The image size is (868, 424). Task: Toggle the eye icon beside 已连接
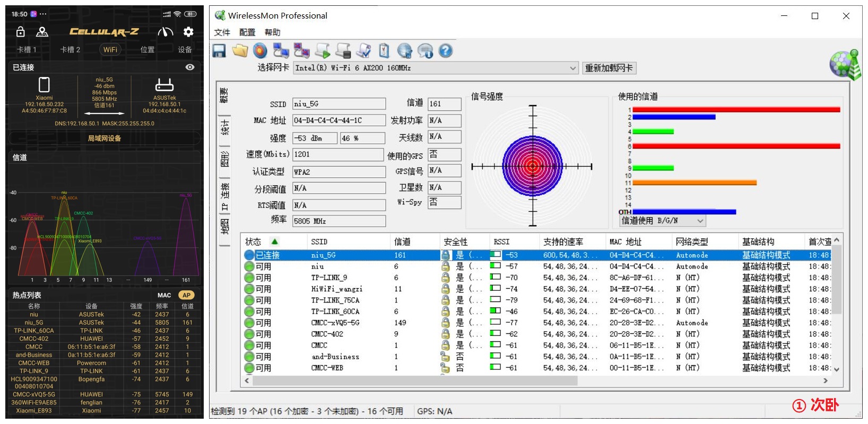coord(190,67)
